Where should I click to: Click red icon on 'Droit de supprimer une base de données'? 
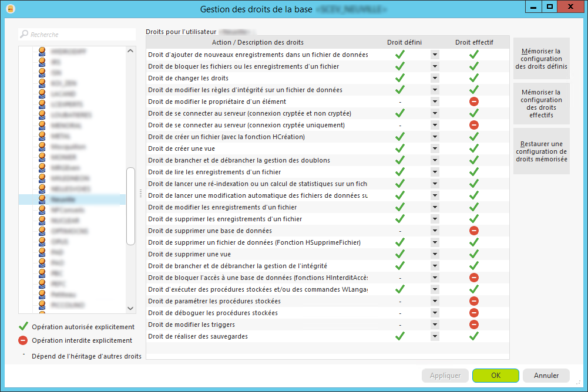click(x=474, y=231)
